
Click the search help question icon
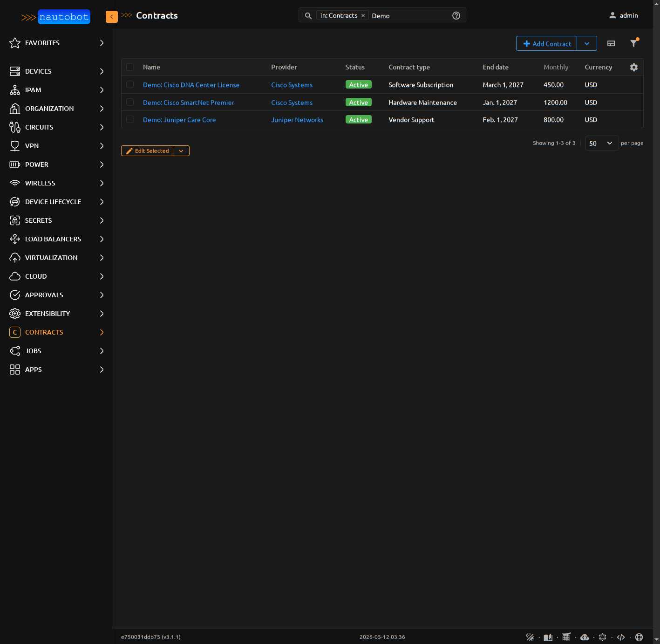click(x=456, y=15)
